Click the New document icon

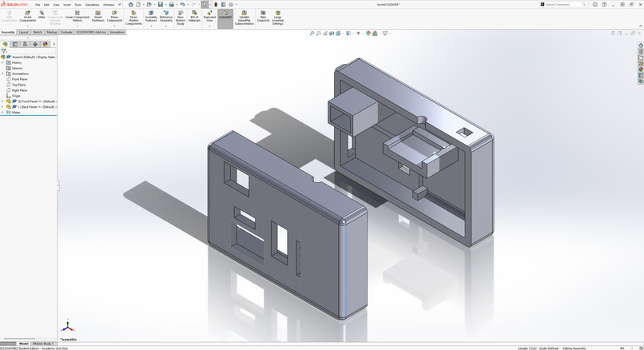(x=138, y=5)
